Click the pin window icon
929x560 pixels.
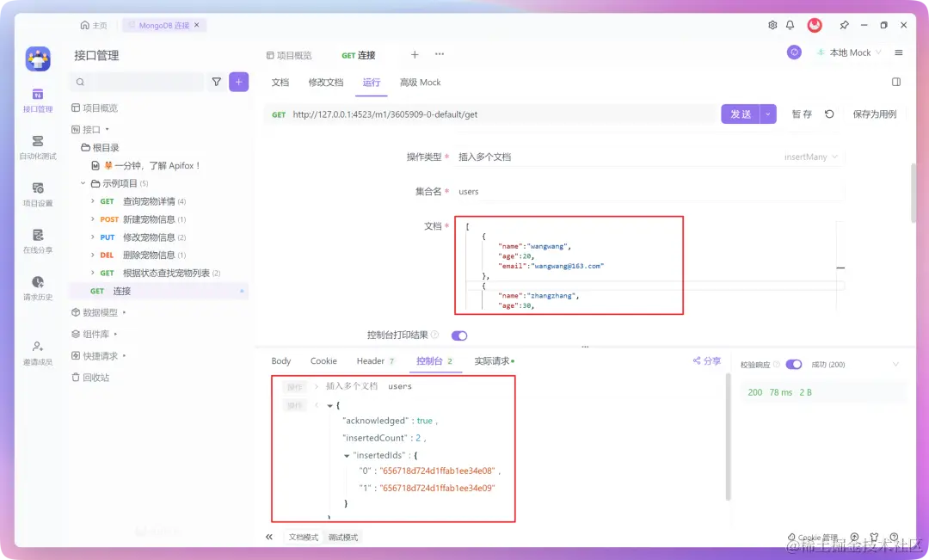(845, 25)
